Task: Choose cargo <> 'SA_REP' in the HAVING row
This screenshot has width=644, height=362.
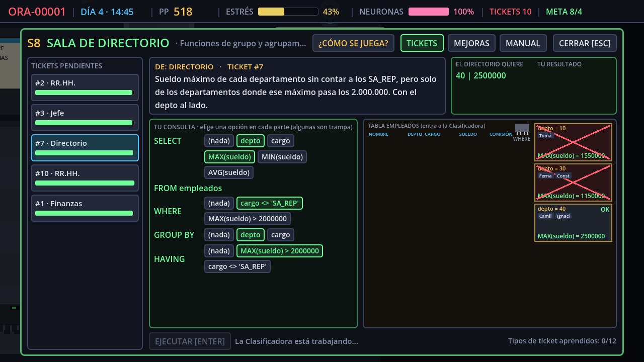Action: (237, 266)
